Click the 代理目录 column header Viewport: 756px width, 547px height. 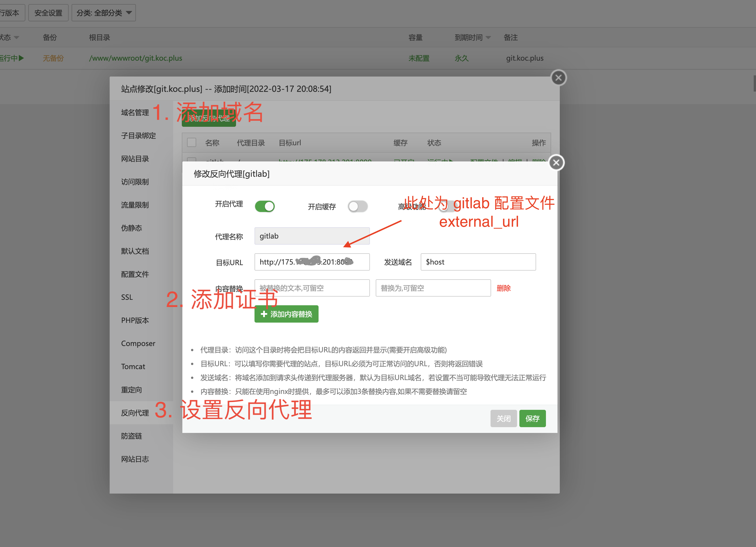[x=251, y=143]
